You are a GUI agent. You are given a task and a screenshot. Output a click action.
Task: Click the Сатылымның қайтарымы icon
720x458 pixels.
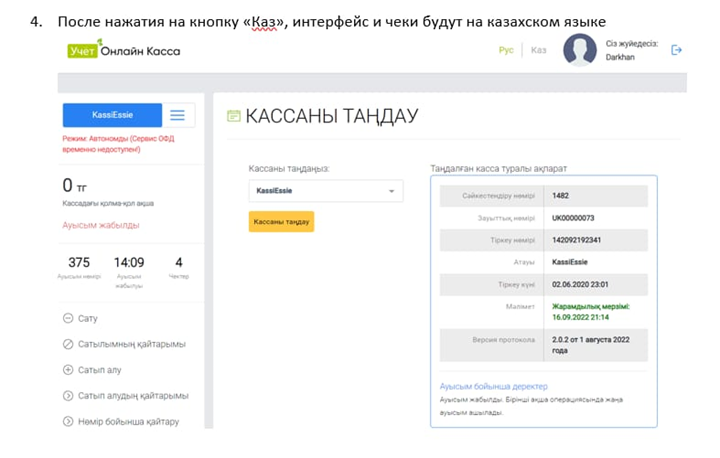click(67, 344)
